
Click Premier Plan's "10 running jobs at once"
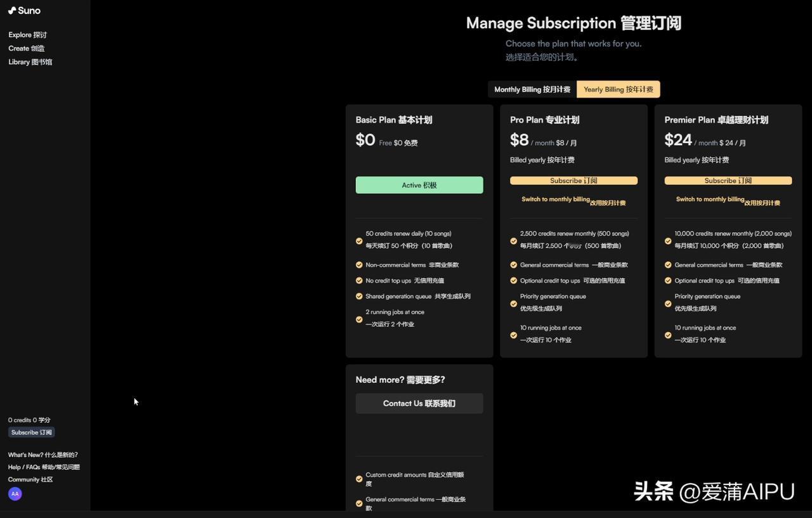click(x=705, y=328)
